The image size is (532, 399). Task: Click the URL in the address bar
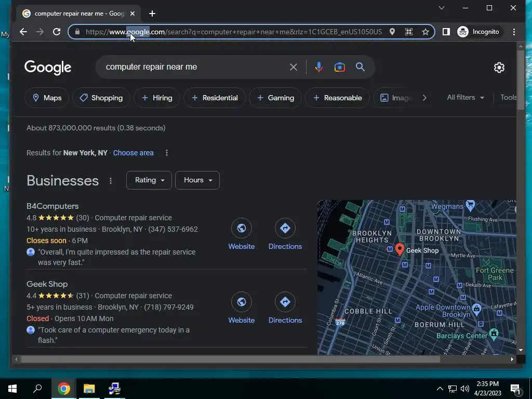(233, 32)
